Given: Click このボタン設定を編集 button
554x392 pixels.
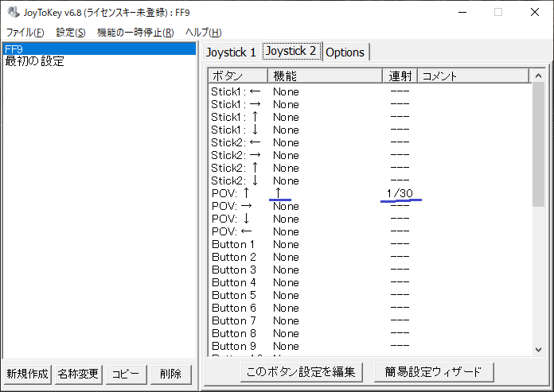Looking at the screenshot, I should [x=301, y=372].
